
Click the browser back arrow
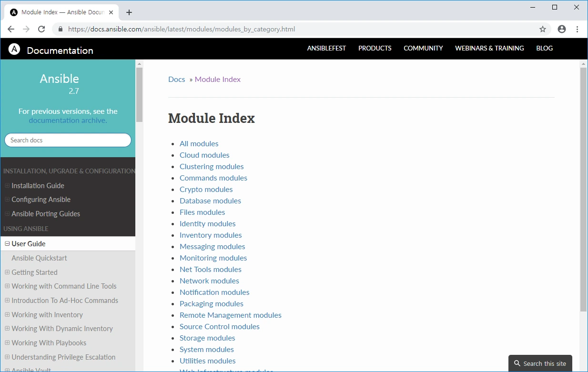[x=11, y=29]
